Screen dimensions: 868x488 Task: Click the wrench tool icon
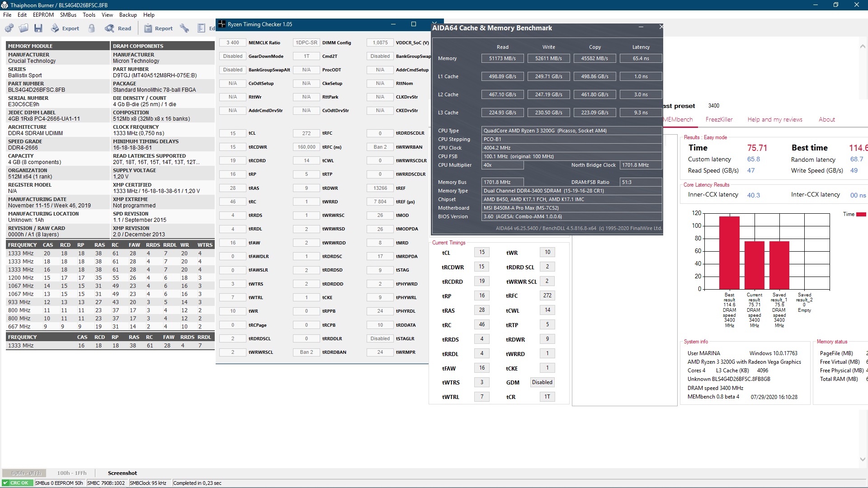coord(184,28)
